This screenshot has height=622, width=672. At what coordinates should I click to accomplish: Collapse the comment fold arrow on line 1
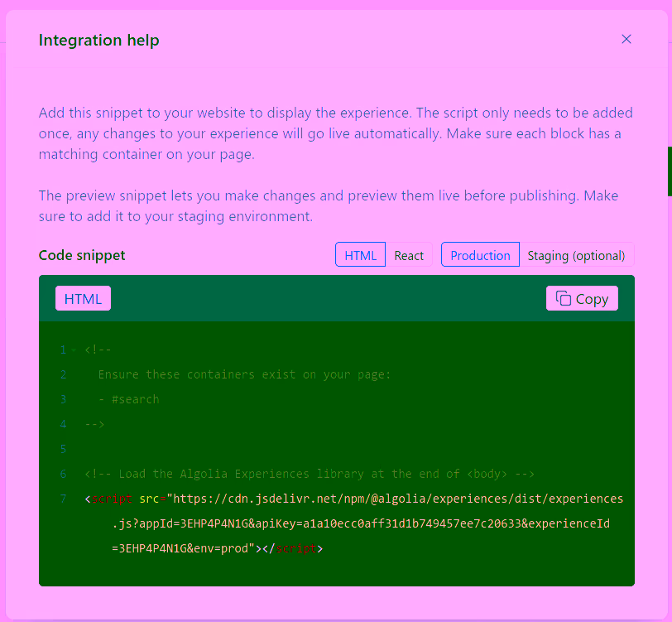tap(74, 350)
